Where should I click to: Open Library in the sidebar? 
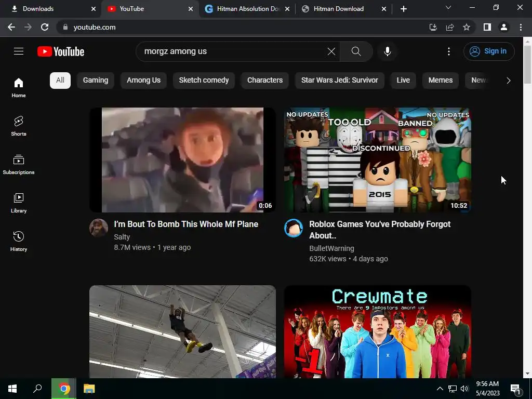point(19,203)
